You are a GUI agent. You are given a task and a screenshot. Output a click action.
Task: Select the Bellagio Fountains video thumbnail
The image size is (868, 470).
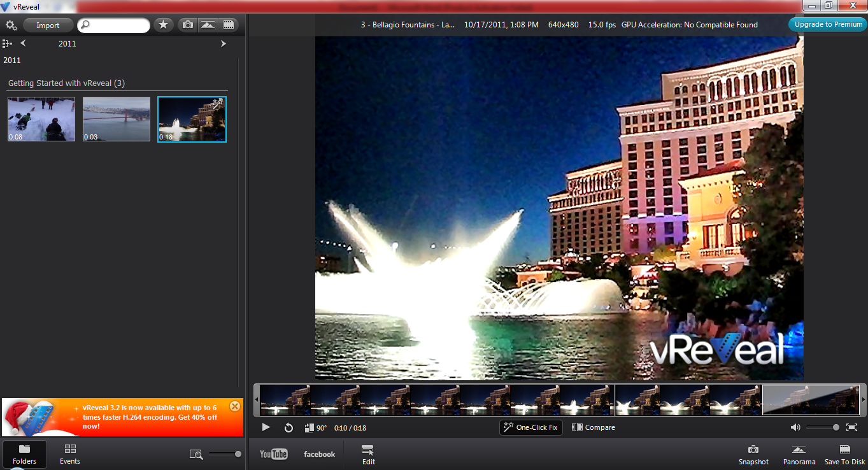click(192, 119)
